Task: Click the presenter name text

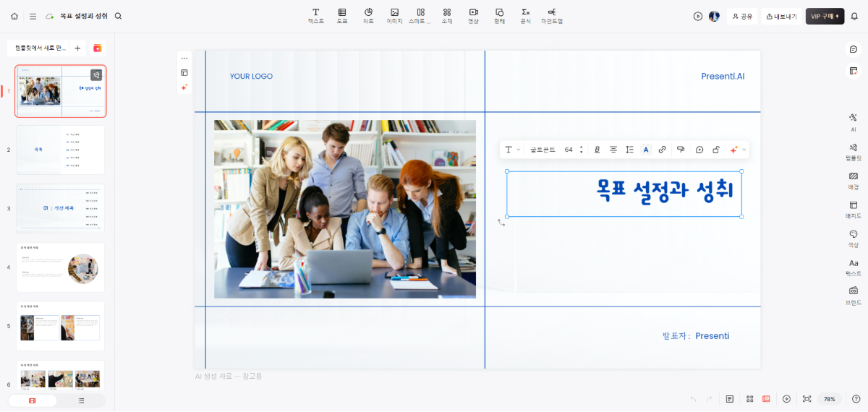Action: [x=696, y=336]
